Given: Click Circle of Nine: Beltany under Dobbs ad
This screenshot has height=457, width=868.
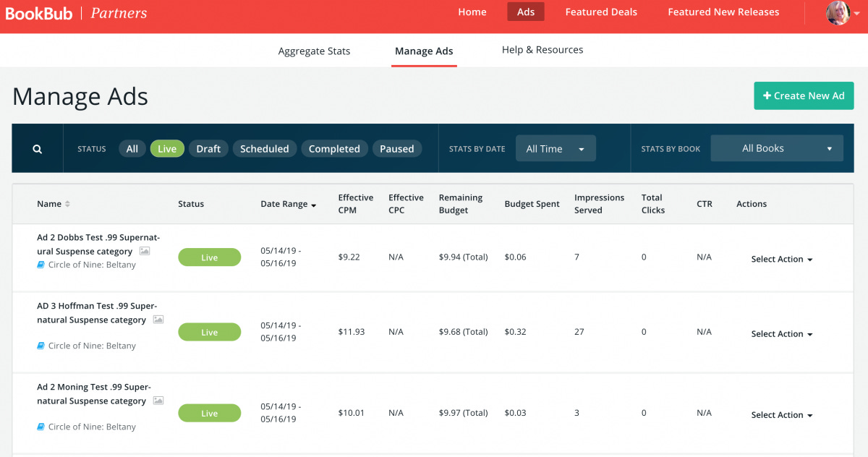Looking at the screenshot, I should tap(92, 265).
